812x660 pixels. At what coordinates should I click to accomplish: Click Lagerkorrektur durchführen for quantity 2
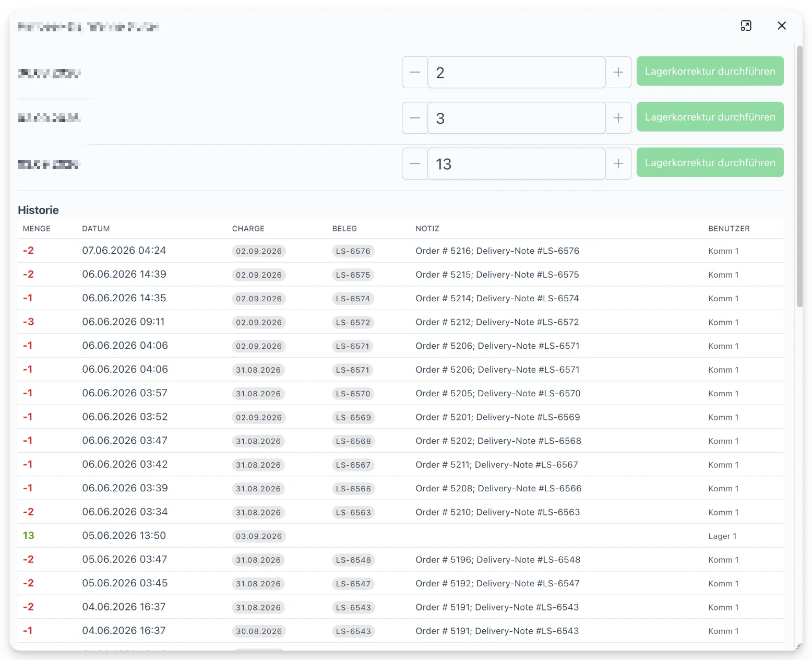click(x=710, y=71)
